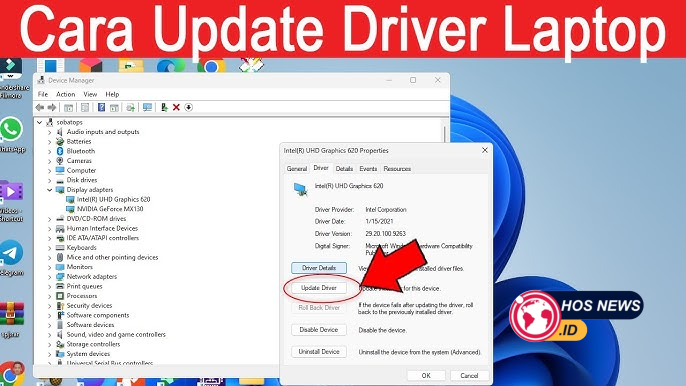Switch to the Events tab

368,168
